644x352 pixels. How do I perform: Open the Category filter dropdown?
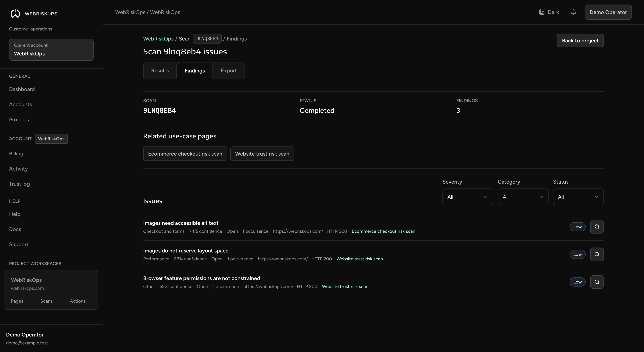[x=523, y=197]
